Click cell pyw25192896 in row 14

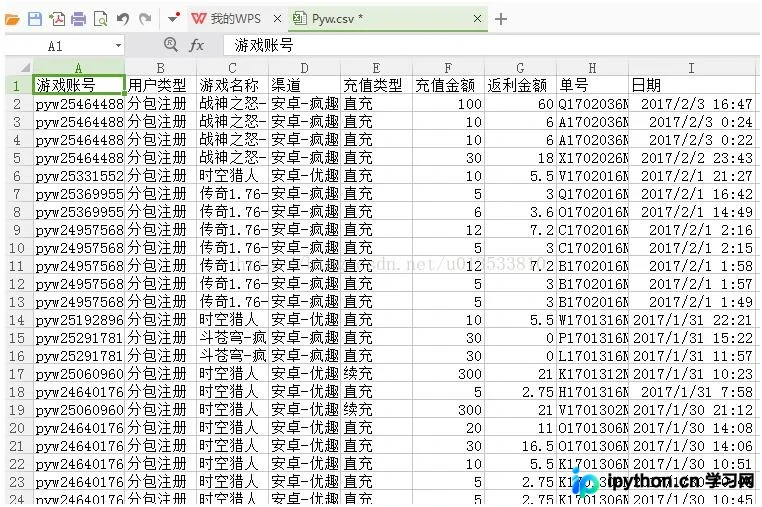(79, 320)
